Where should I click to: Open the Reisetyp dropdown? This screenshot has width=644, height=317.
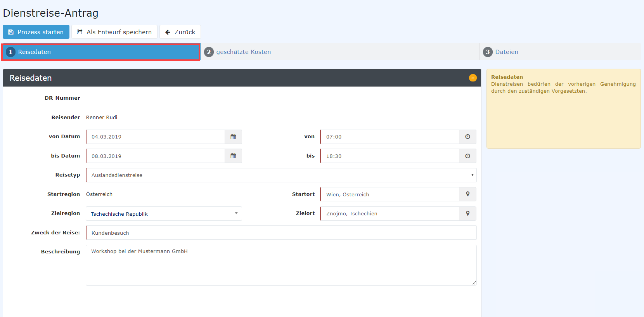click(x=281, y=175)
